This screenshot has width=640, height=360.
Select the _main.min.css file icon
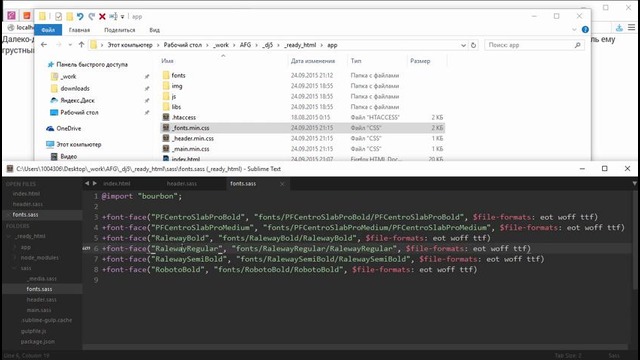[x=166, y=149]
